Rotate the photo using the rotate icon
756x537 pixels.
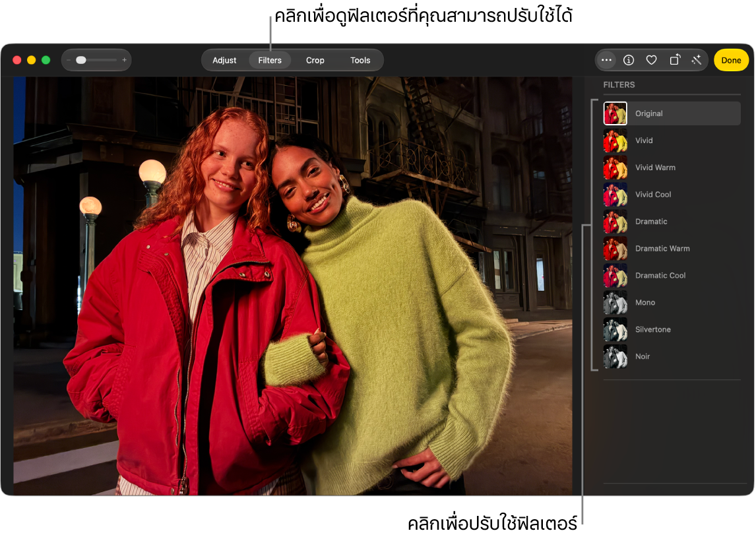[x=674, y=60]
